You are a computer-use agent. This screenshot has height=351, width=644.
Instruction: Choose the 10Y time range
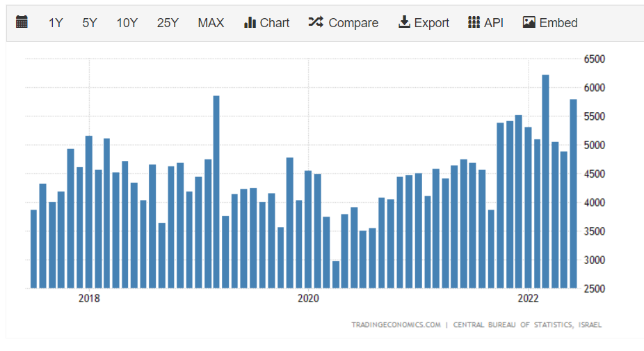point(127,23)
